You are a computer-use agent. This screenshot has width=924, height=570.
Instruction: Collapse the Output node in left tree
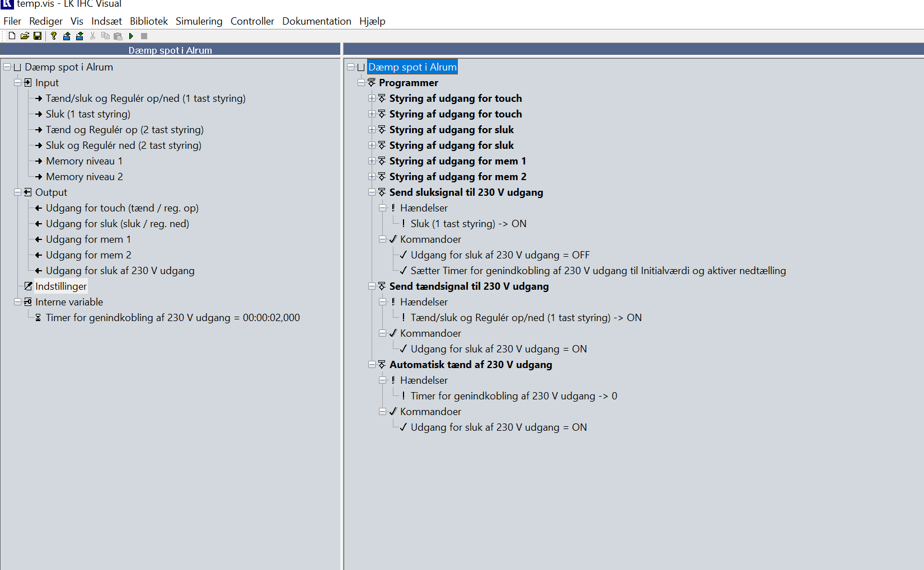(x=17, y=192)
